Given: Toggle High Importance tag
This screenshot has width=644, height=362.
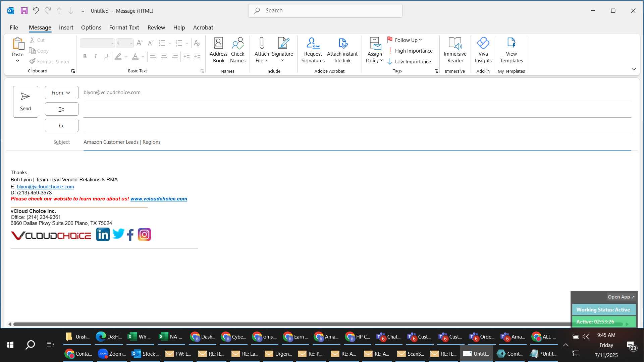Looking at the screenshot, I should pos(410,51).
